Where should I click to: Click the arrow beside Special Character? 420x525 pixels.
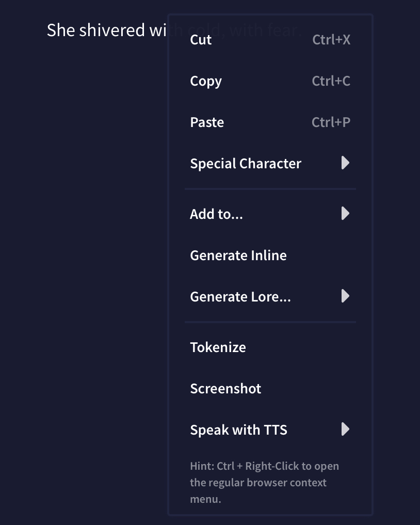coord(345,163)
